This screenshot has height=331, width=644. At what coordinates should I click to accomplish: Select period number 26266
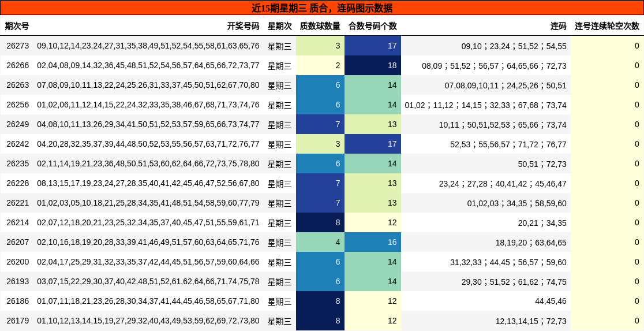pyautogui.click(x=18, y=65)
